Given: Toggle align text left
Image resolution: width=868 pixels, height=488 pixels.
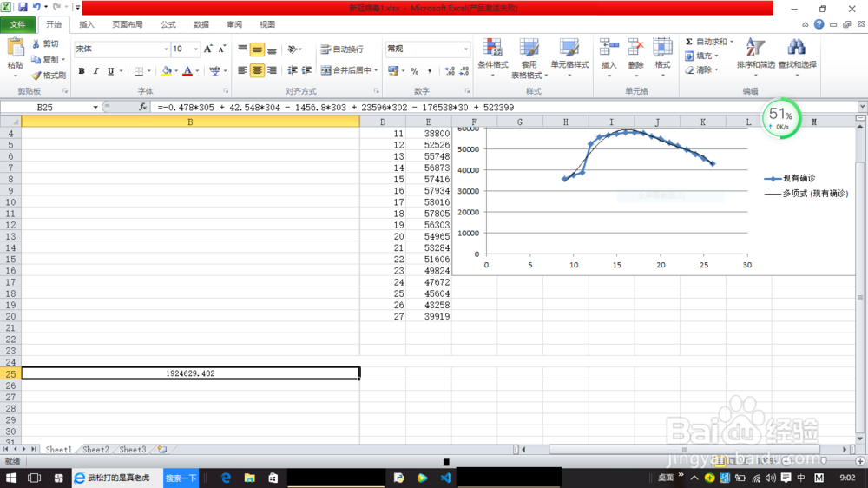Looking at the screenshot, I should (x=242, y=70).
